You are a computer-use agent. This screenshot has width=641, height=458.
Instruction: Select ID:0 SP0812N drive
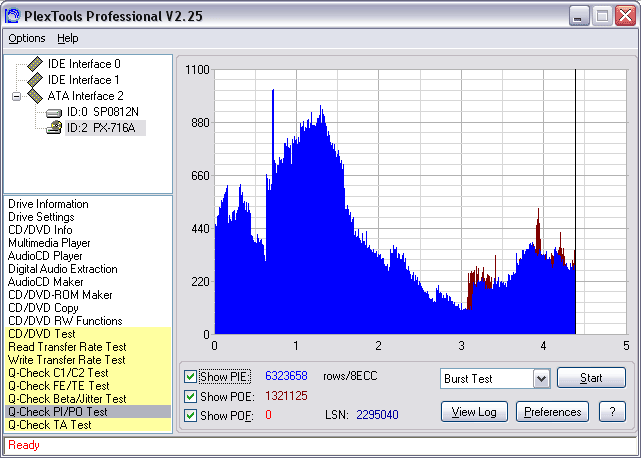pyautogui.click(x=103, y=112)
